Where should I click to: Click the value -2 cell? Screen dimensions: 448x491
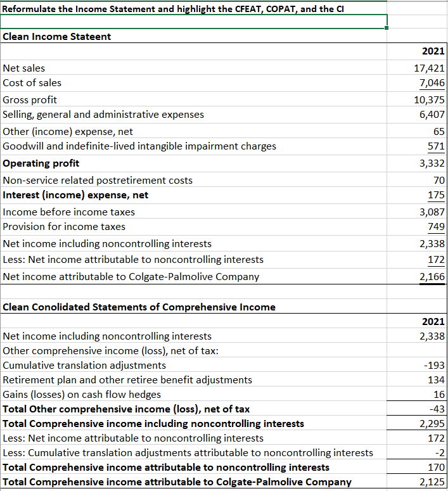click(417, 453)
